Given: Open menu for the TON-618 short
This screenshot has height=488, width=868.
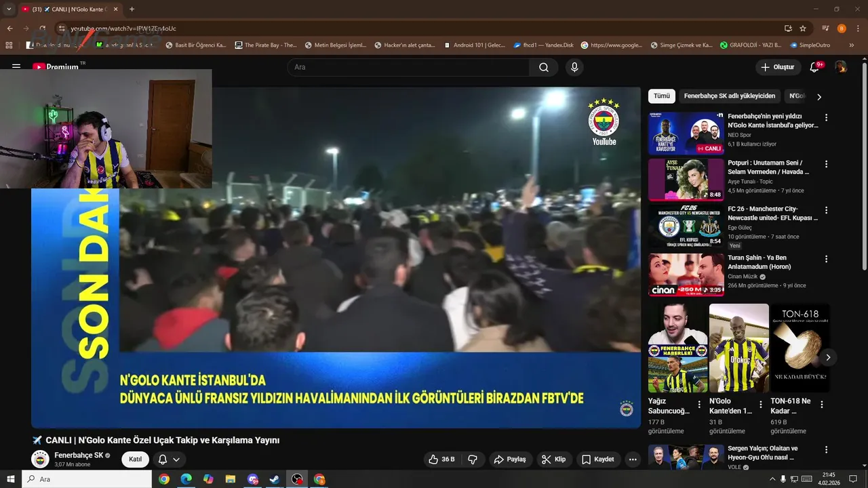Looking at the screenshot, I should pos(822,405).
